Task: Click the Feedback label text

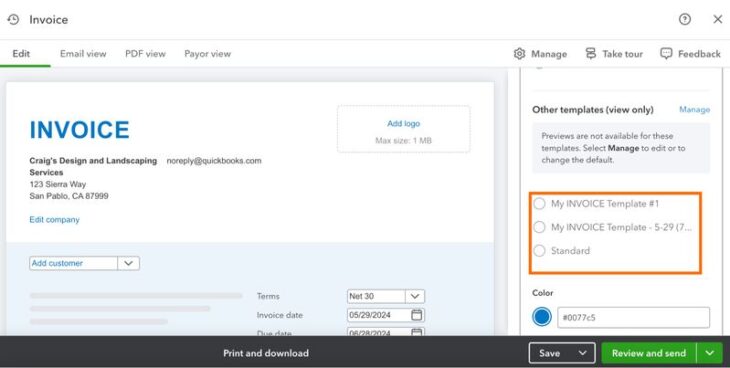Action: click(x=699, y=54)
